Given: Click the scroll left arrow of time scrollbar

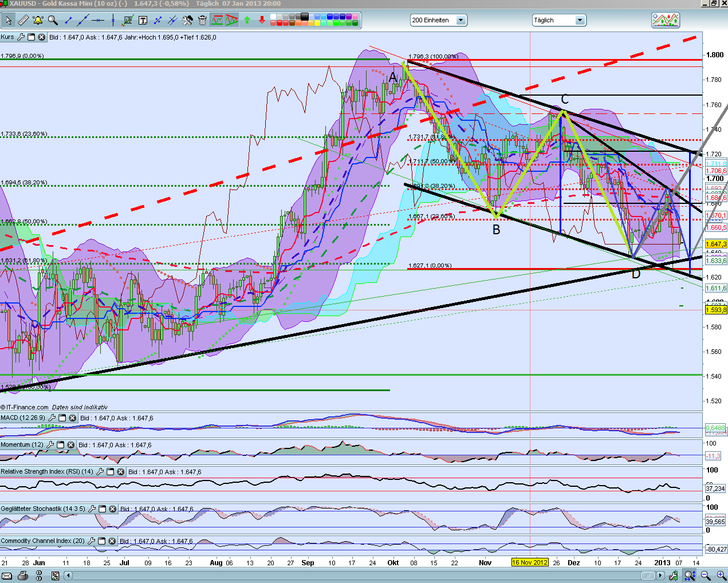Looking at the screenshot, I should (68, 576).
